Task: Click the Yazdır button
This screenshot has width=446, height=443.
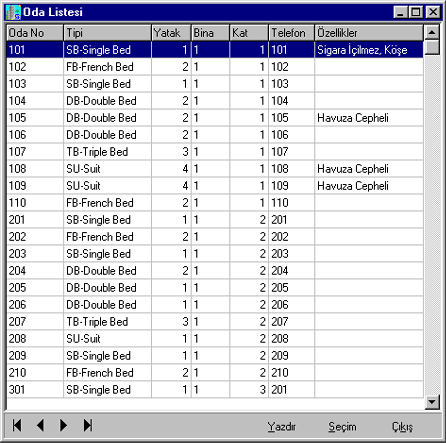Action: coord(281,427)
